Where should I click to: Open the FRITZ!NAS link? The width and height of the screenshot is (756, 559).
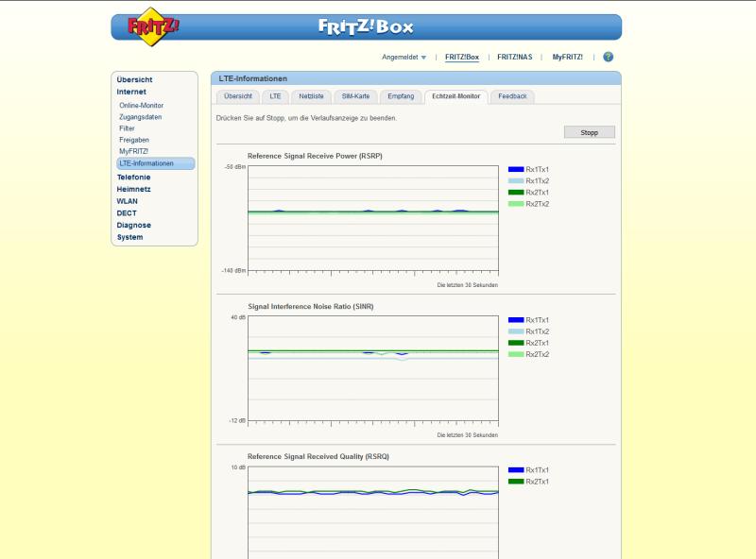(515, 57)
